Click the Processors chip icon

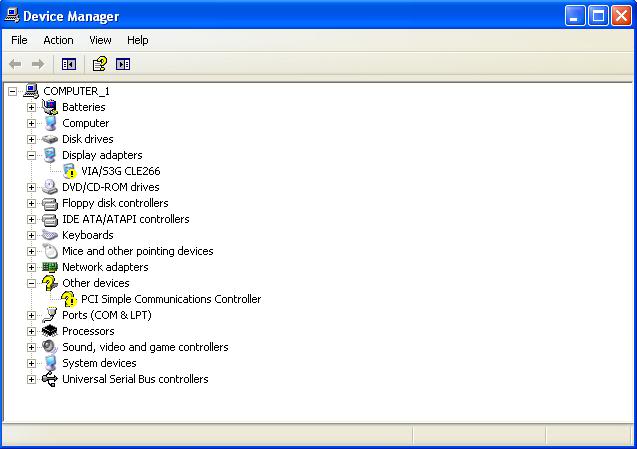(x=50, y=331)
